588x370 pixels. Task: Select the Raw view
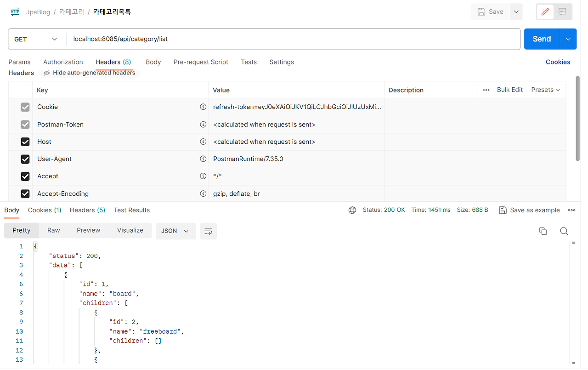point(54,230)
